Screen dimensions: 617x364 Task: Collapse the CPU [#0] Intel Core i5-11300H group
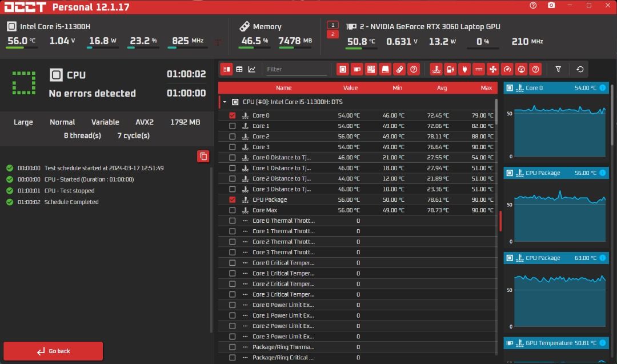(225, 102)
